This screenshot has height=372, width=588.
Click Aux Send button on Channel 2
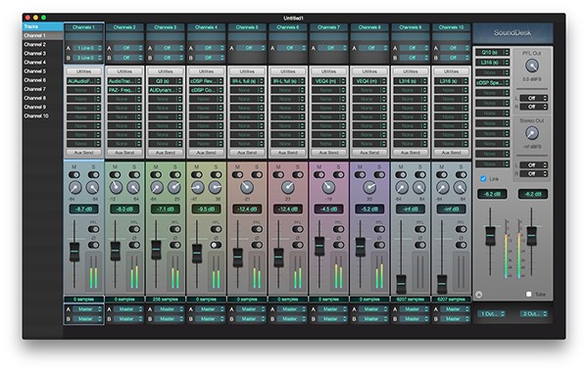pos(124,153)
